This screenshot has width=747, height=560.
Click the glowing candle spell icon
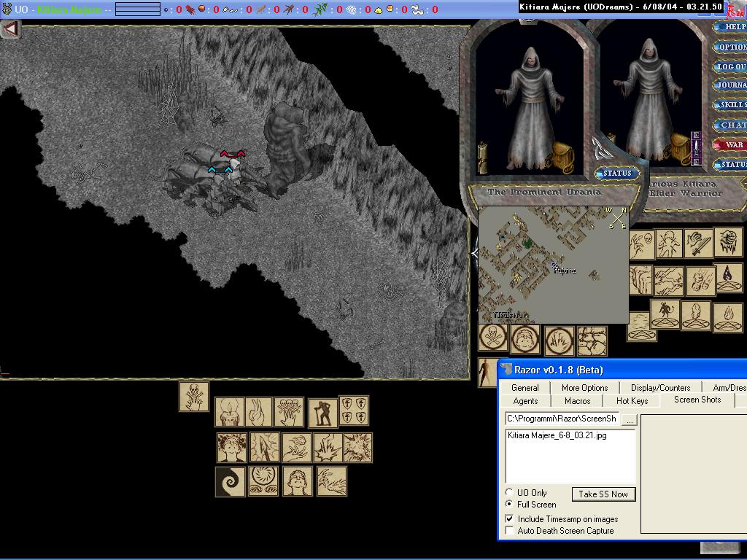[x=230, y=412]
